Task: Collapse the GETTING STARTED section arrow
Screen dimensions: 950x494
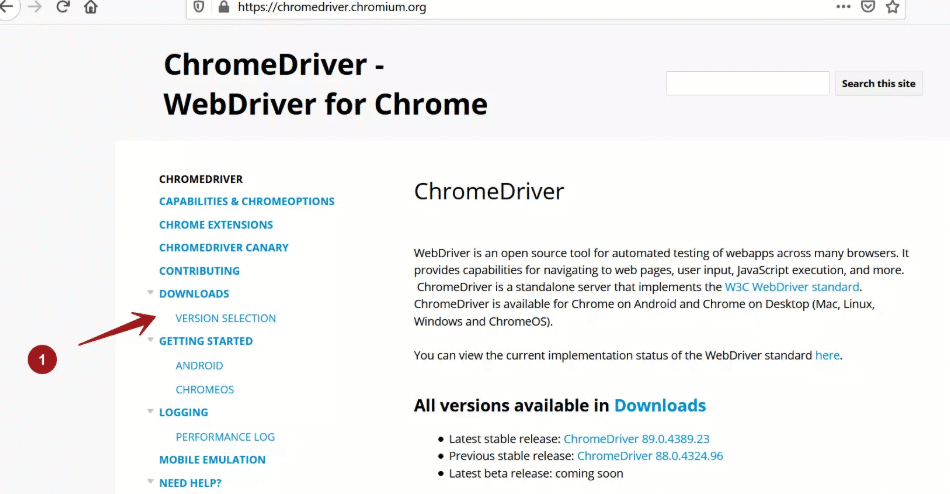Action: click(150, 340)
